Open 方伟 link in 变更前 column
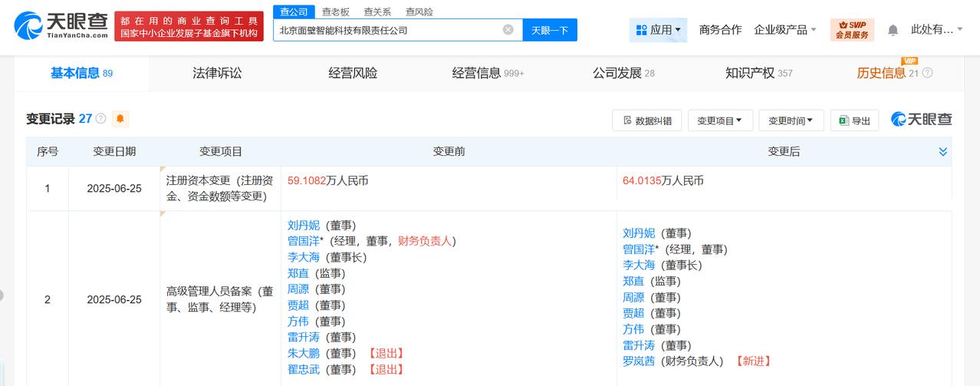This screenshot has height=386, width=980. (x=298, y=322)
